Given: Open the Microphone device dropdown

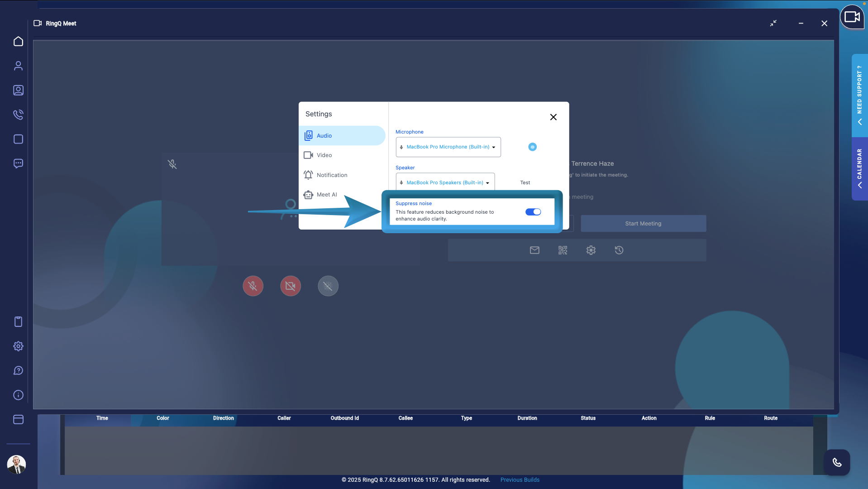Looking at the screenshot, I should point(448,147).
